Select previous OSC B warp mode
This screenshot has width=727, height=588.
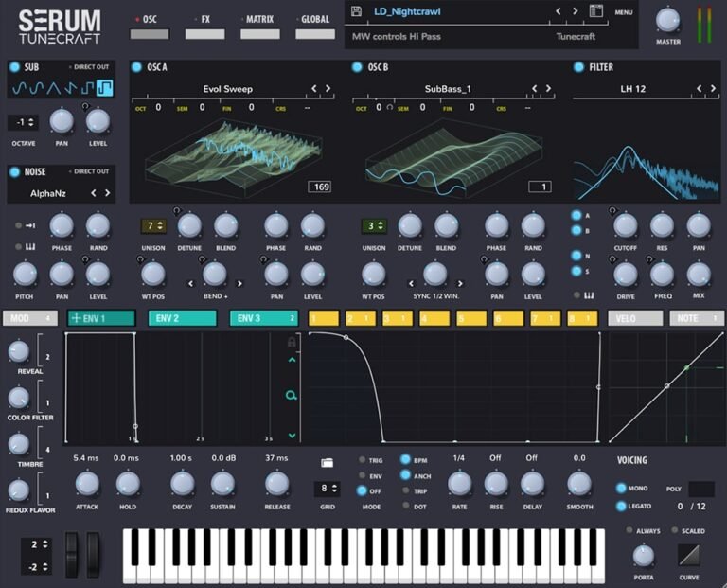coord(411,283)
